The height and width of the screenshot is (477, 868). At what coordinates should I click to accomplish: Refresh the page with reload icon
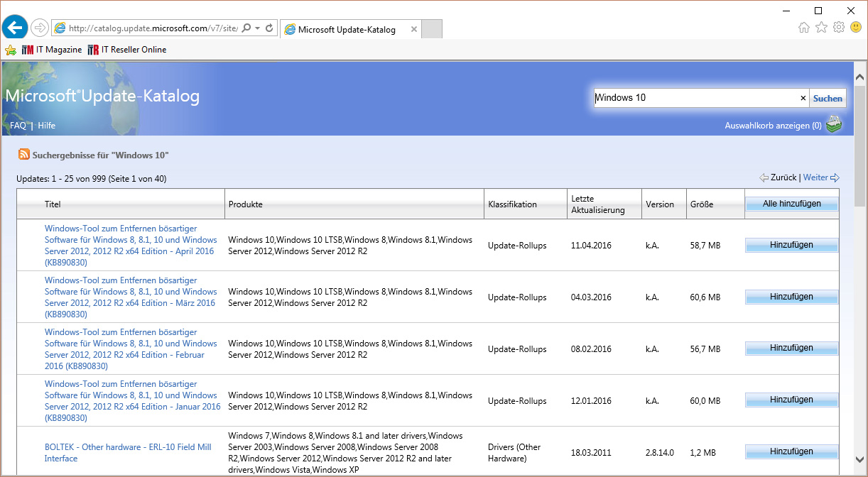269,28
